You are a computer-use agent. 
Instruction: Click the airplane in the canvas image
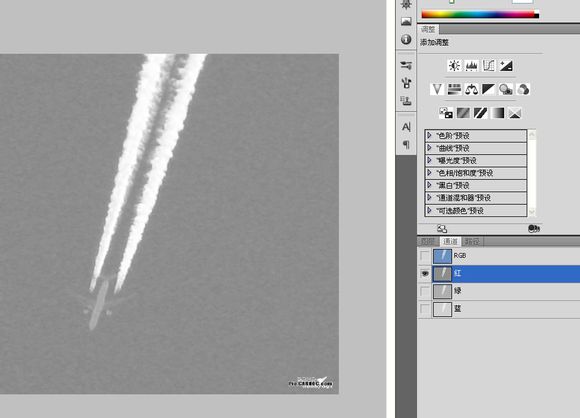(x=100, y=304)
